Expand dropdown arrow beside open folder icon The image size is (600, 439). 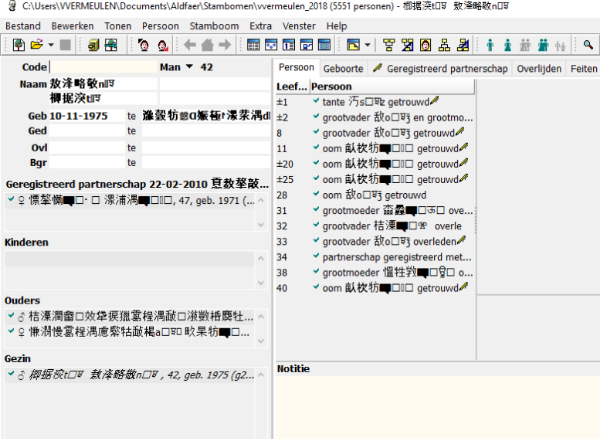pyautogui.click(x=51, y=45)
